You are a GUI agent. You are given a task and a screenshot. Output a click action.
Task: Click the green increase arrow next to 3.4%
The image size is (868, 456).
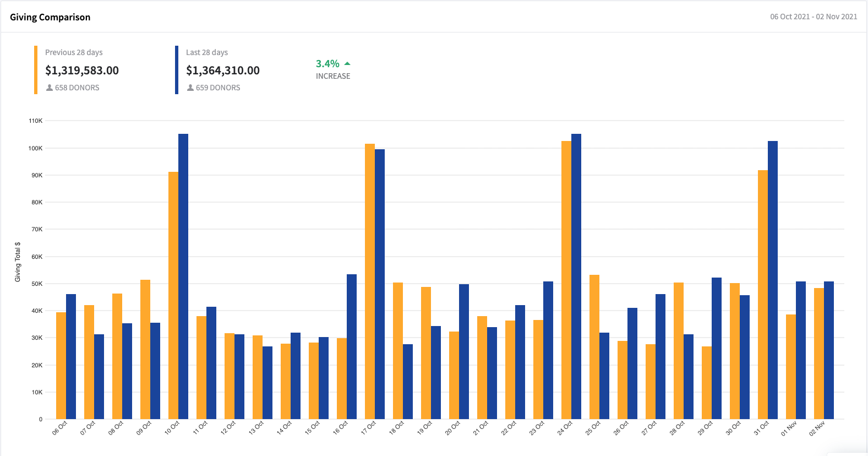click(347, 64)
